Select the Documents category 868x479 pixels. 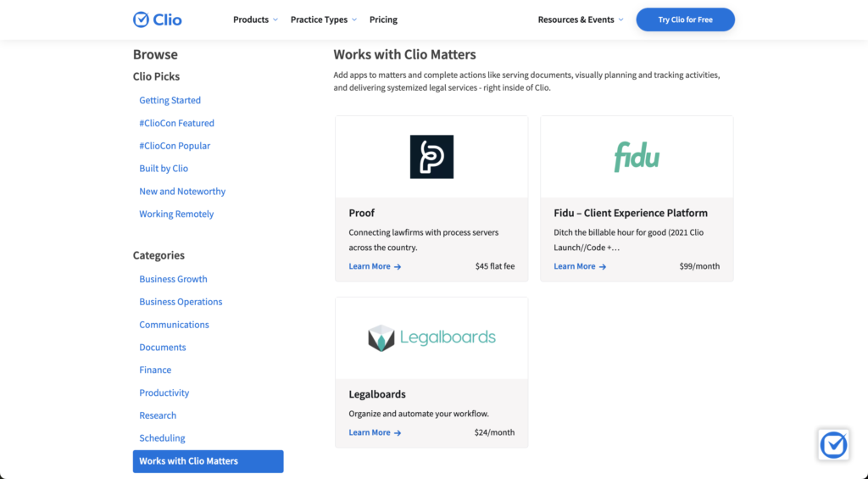(x=163, y=348)
